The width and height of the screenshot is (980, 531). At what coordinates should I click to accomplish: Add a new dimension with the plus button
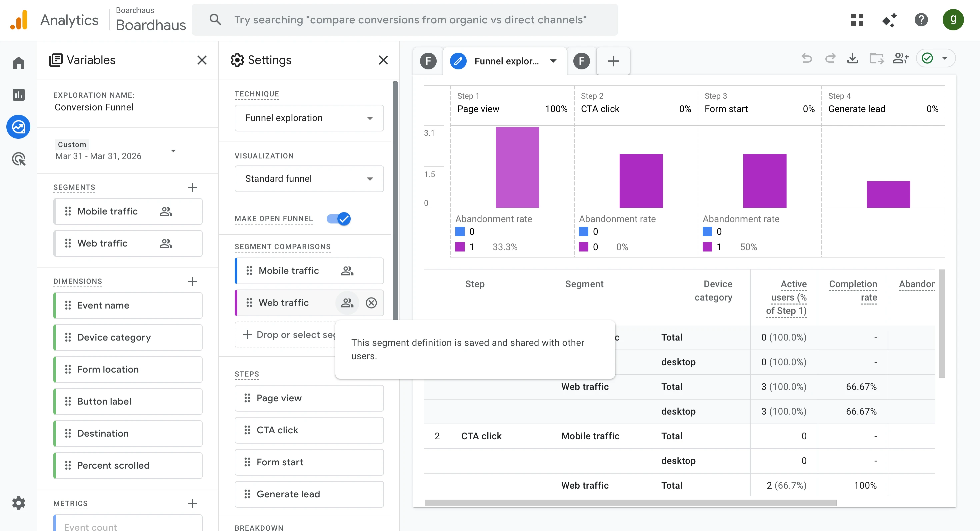(x=193, y=282)
